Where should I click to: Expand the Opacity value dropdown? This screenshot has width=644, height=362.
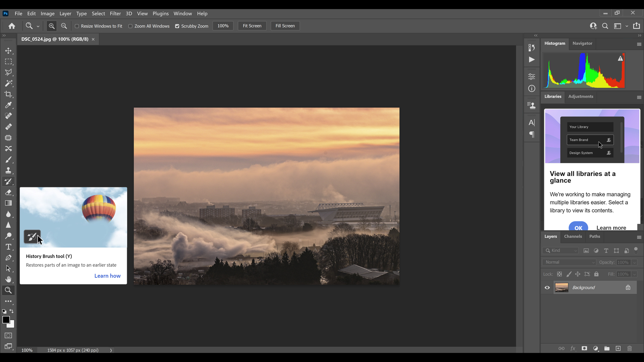pos(634,262)
